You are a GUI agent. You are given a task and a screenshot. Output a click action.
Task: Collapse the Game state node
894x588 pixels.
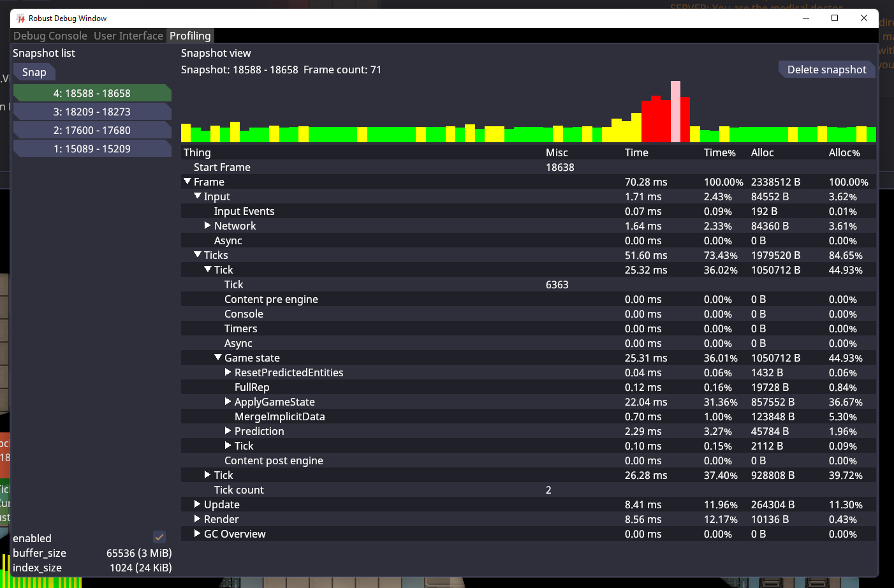pos(218,358)
